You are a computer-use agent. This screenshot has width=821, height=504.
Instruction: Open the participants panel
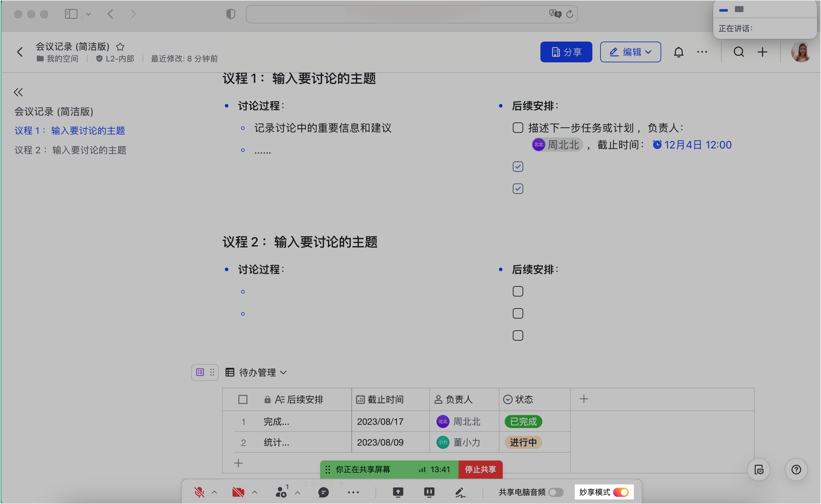(x=281, y=492)
